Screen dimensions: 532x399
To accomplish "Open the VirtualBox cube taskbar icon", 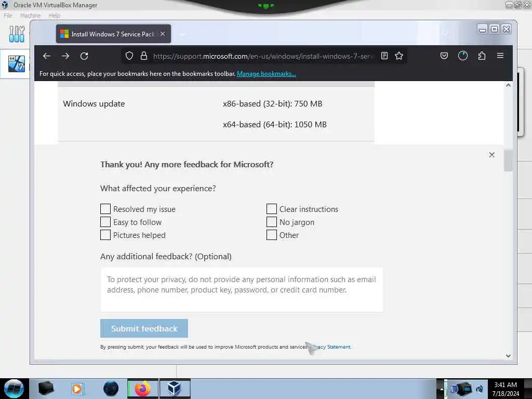I will (175, 389).
